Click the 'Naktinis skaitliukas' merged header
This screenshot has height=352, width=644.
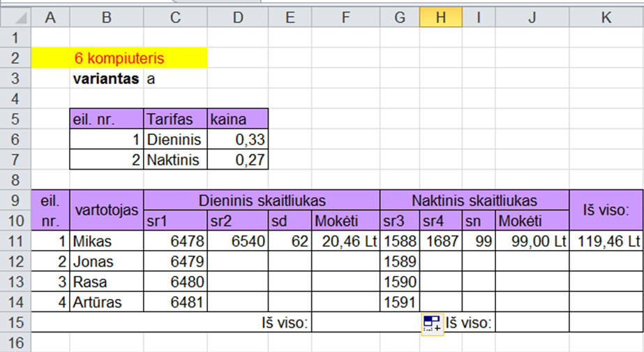point(474,200)
